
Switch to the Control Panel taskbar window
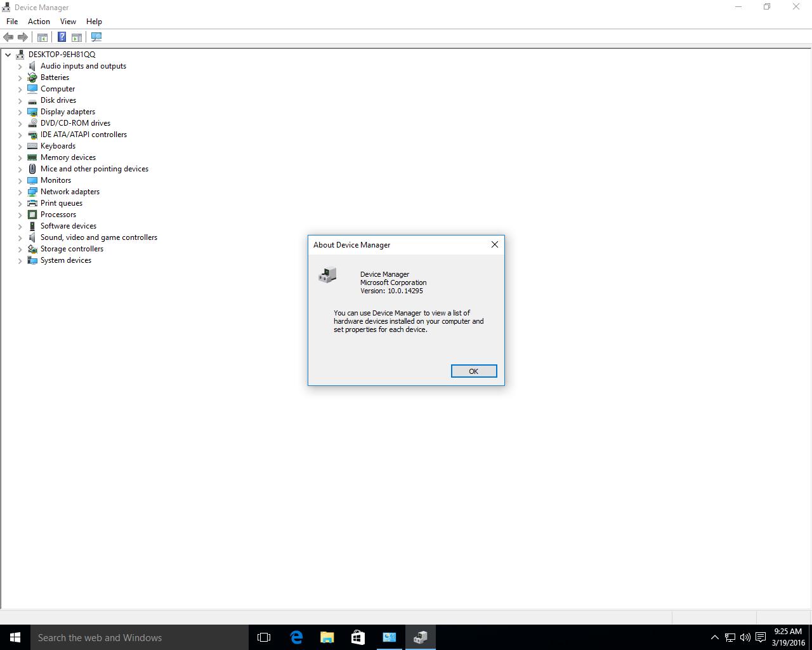pyautogui.click(x=389, y=637)
